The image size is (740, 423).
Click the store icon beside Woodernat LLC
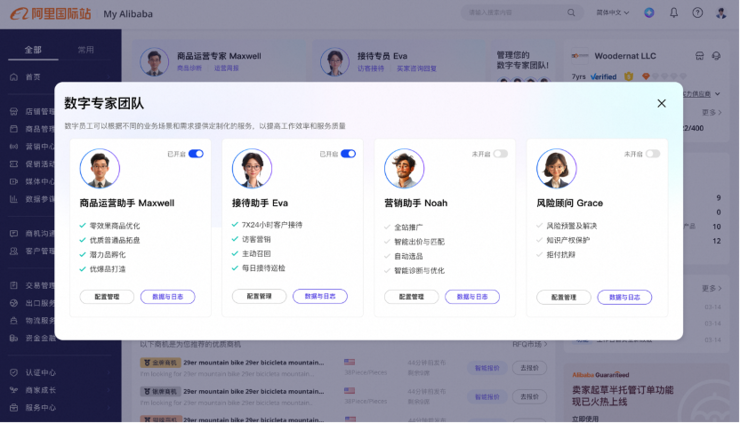[x=699, y=57]
